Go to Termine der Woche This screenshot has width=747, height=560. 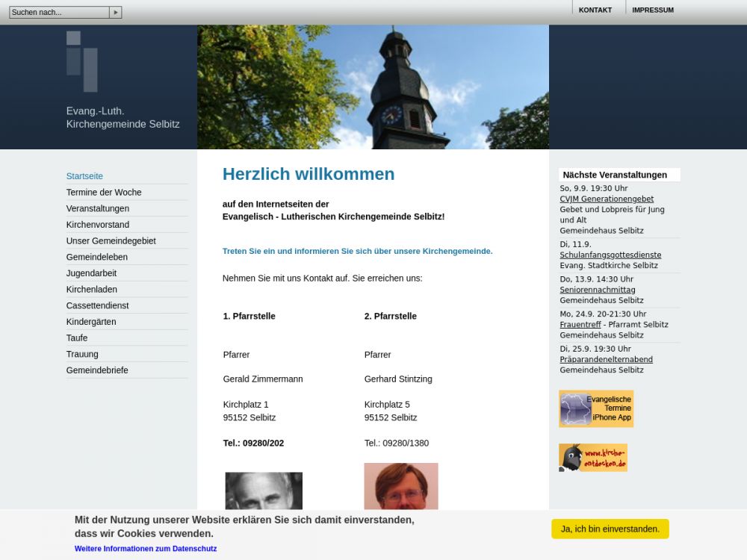[x=104, y=193]
